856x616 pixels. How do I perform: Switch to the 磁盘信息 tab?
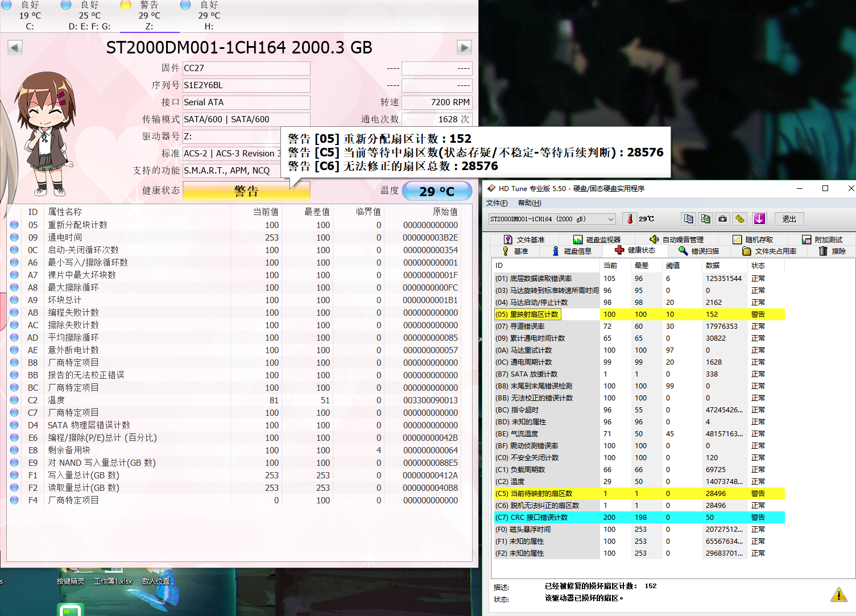click(572, 251)
